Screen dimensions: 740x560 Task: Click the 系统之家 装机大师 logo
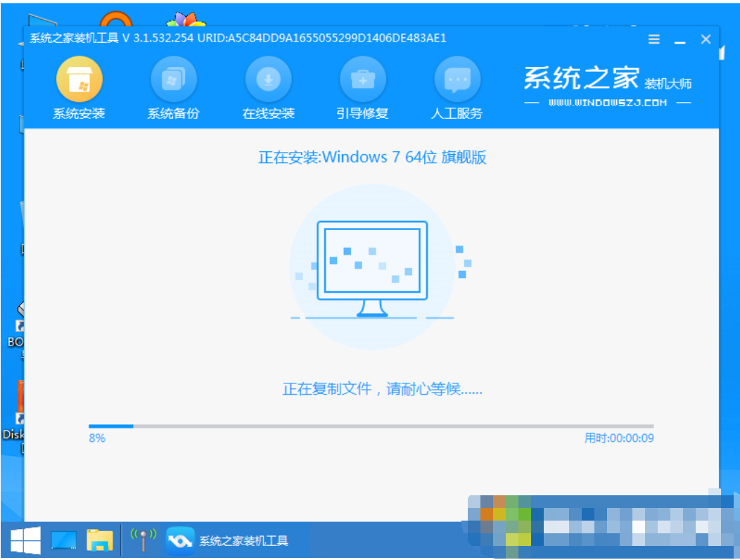pos(608,78)
